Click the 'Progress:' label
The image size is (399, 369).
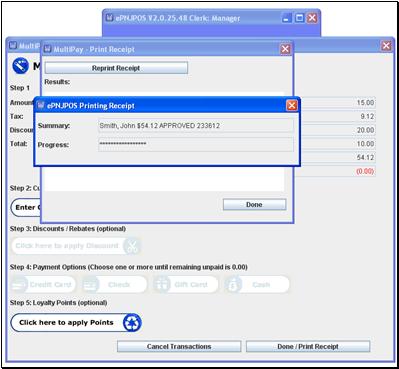tap(53, 145)
